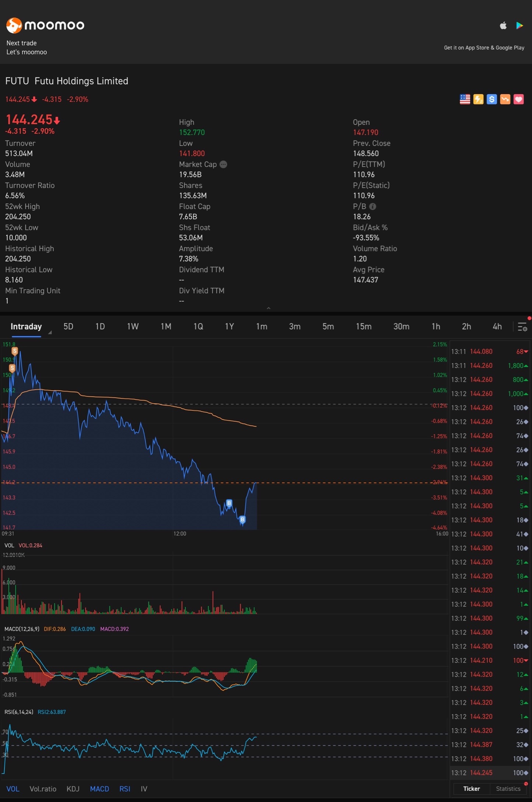This screenshot has width=532, height=802.
Task: Select the 1m interval
Action: pos(262,327)
